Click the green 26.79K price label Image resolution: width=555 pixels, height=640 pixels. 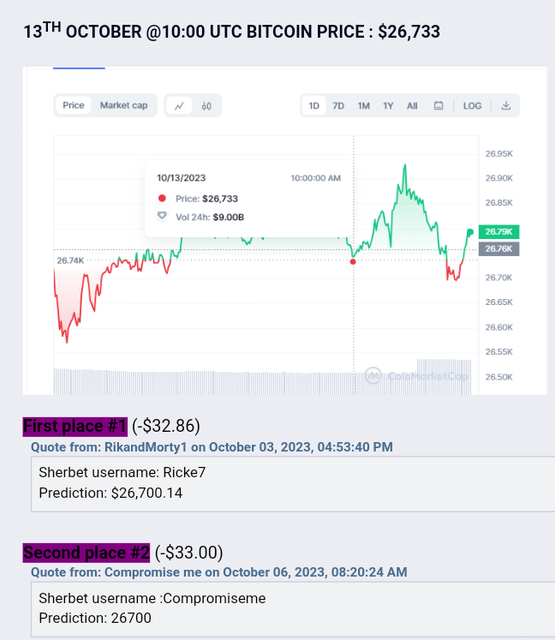[x=499, y=232]
